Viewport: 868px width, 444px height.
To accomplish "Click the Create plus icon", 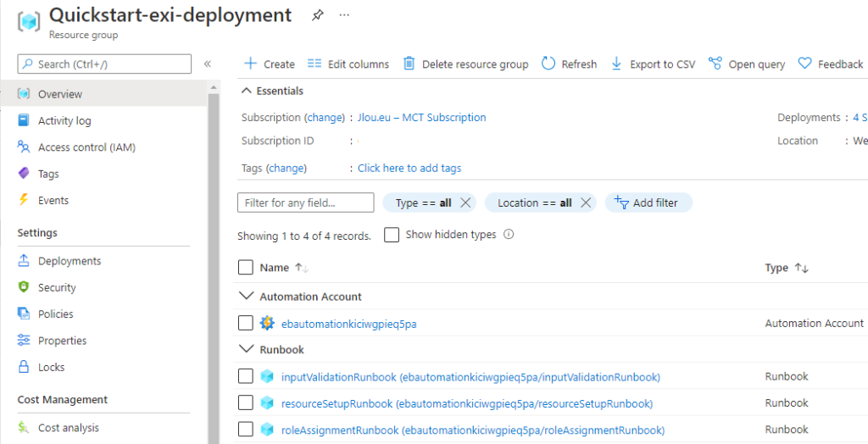I will [x=251, y=64].
